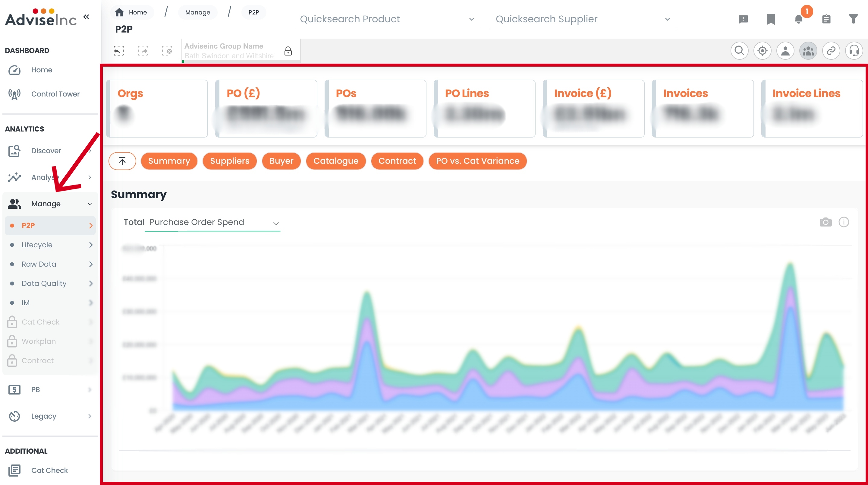Collapse the sidebar with double chevron

pyautogui.click(x=86, y=17)
